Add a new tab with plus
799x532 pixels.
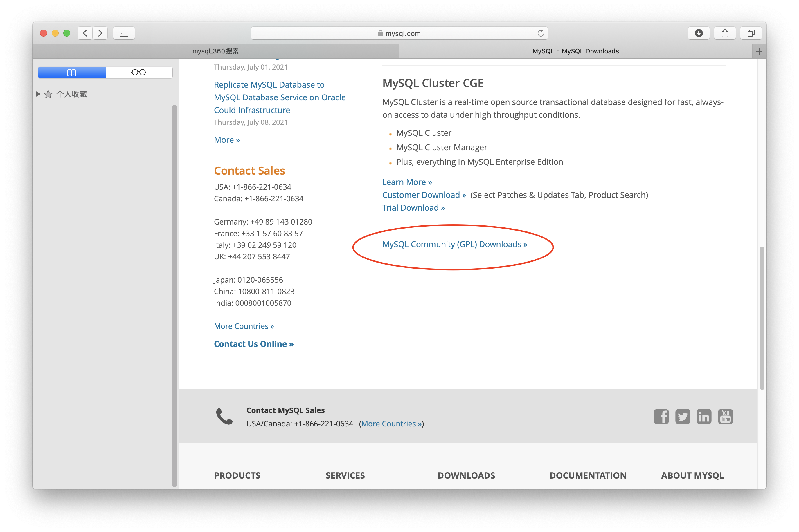(x=759, y=51)
